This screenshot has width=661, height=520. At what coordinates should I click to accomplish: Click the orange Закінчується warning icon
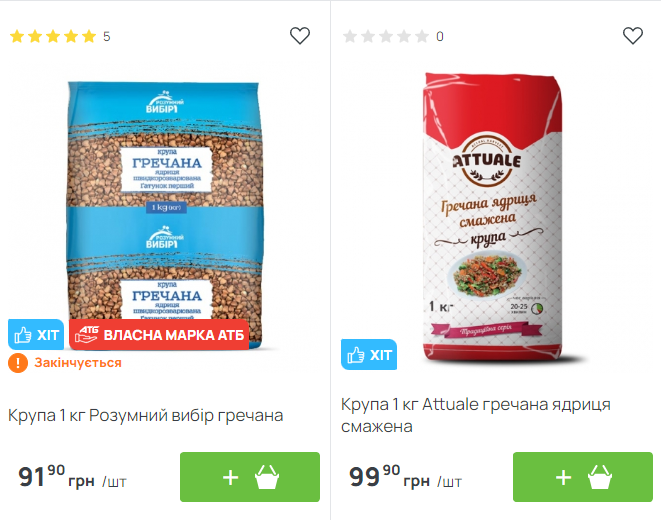tap(18, 363)
